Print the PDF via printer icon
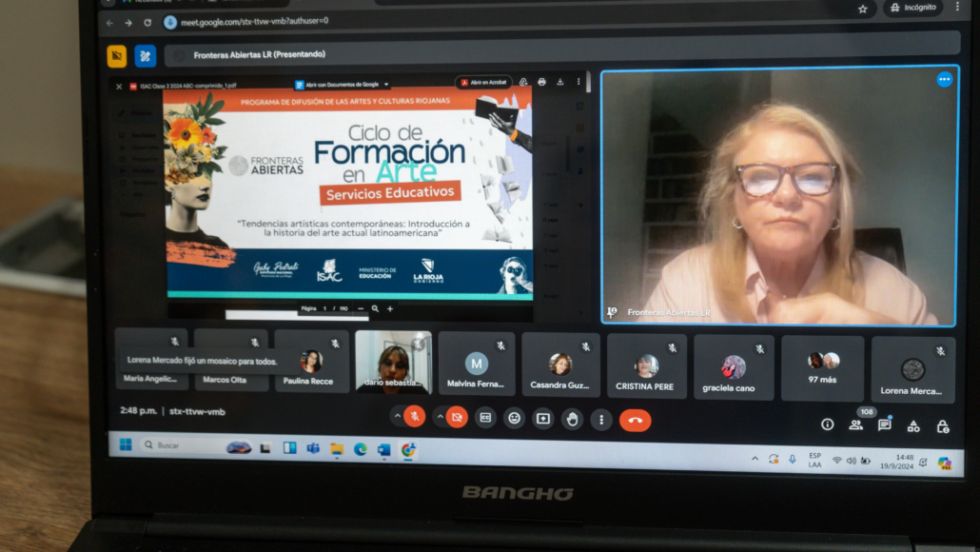Viewport: 980px width, 552px height. pyautogui.click(x=542, y=82)
